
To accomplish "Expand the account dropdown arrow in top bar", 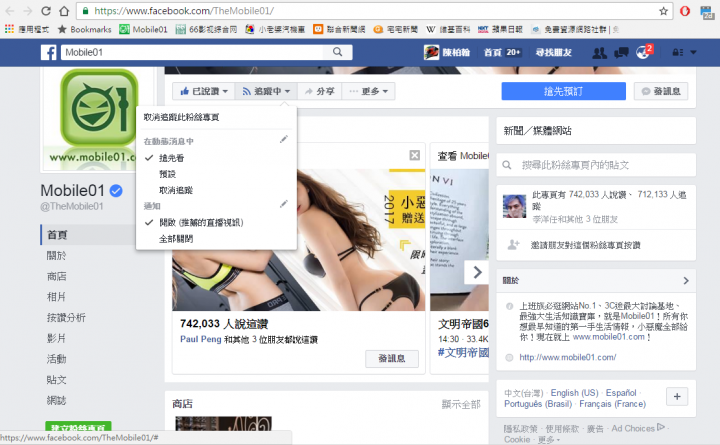I will click(x=693, y=52).
